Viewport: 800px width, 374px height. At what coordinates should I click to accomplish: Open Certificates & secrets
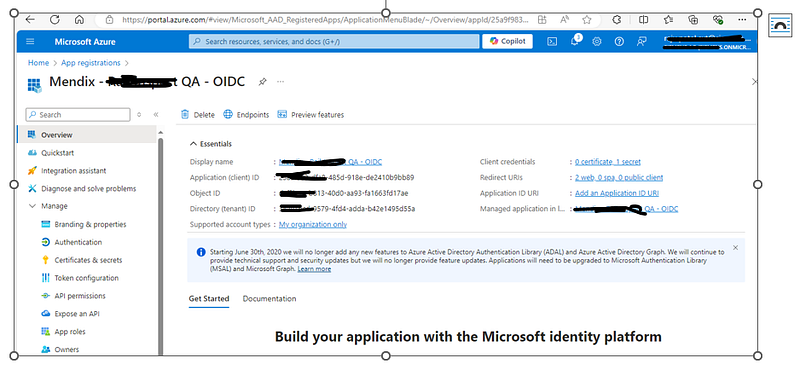click(x=88, y=260)
